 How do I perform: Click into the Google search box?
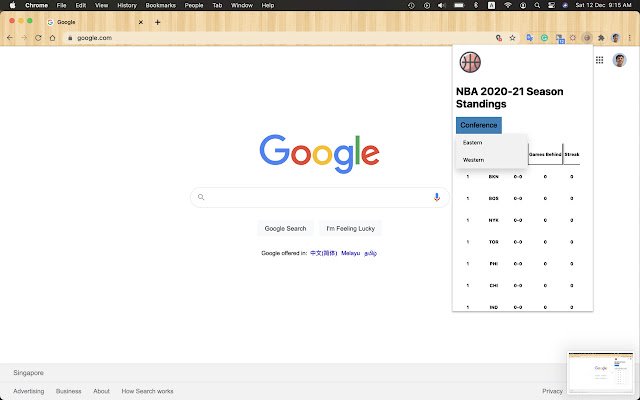[x=320, y=197]
